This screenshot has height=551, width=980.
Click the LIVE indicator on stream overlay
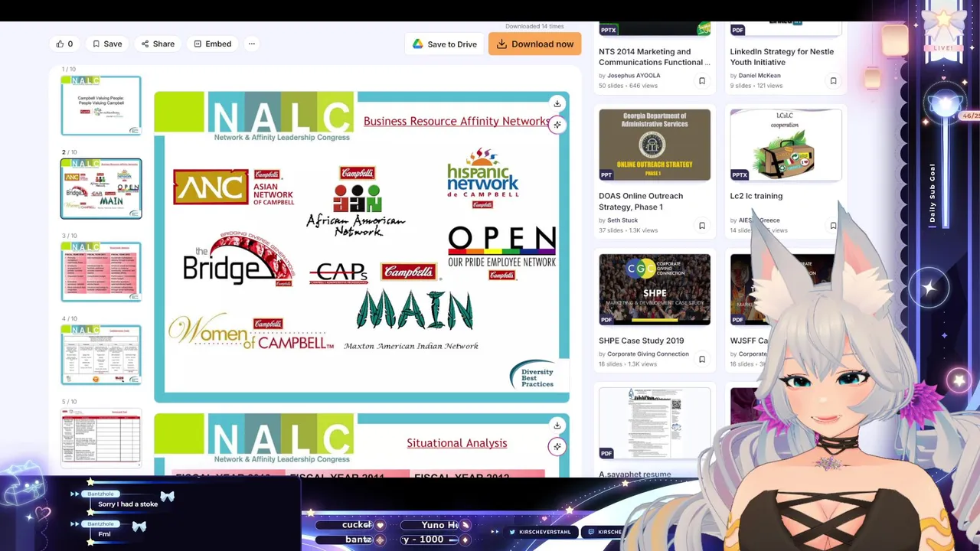pyautogui.click(x=944, y=47)
